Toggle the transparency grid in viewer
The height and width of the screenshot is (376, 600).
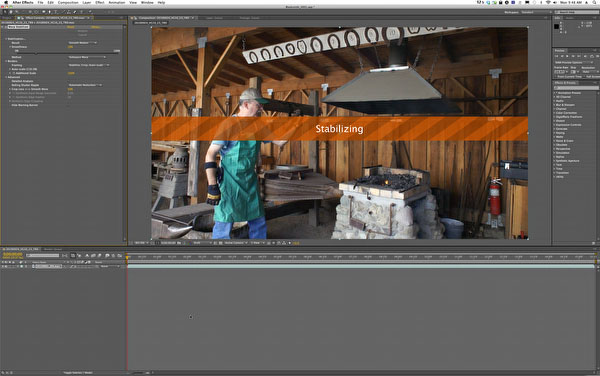pos(220,243)
